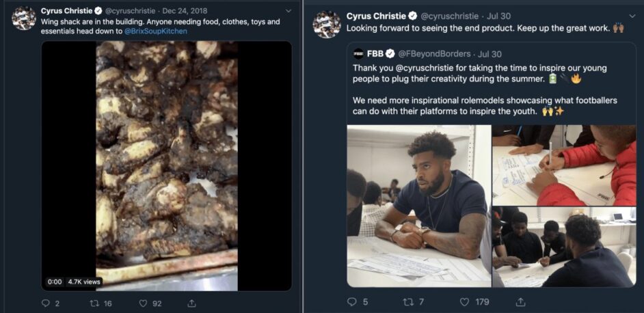Like the tweet with 179 likes
The height and width of the screenshot is (313, 644).
coord(464,302)
